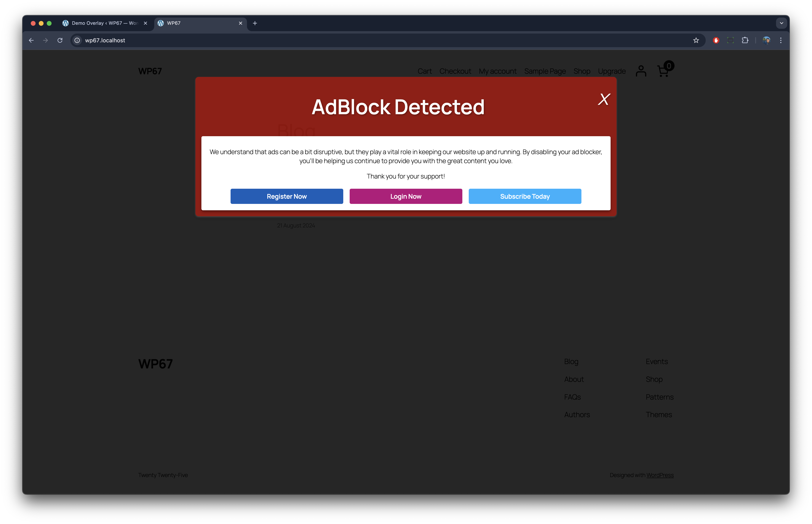
Task: Close the Demo Overlay tab
Action: point(145,23)
